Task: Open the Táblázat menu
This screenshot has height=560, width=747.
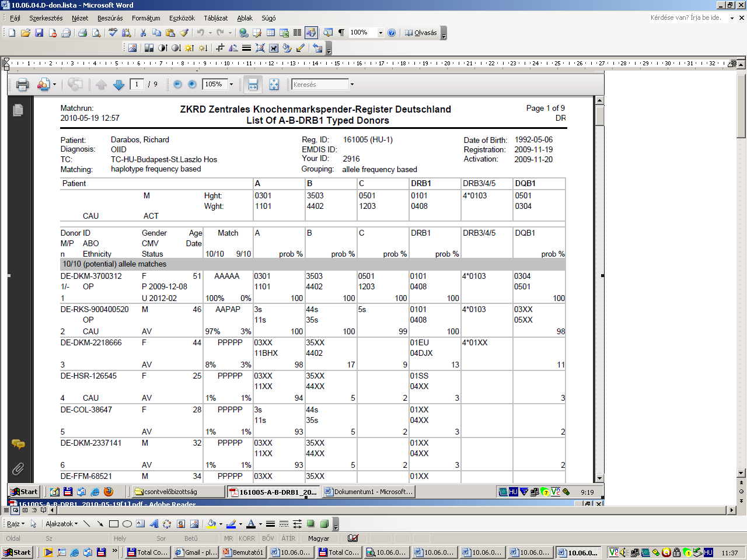Action: click(x=216, y=18)
